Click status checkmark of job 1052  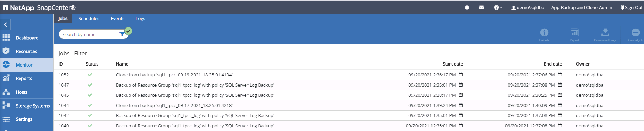90,75
